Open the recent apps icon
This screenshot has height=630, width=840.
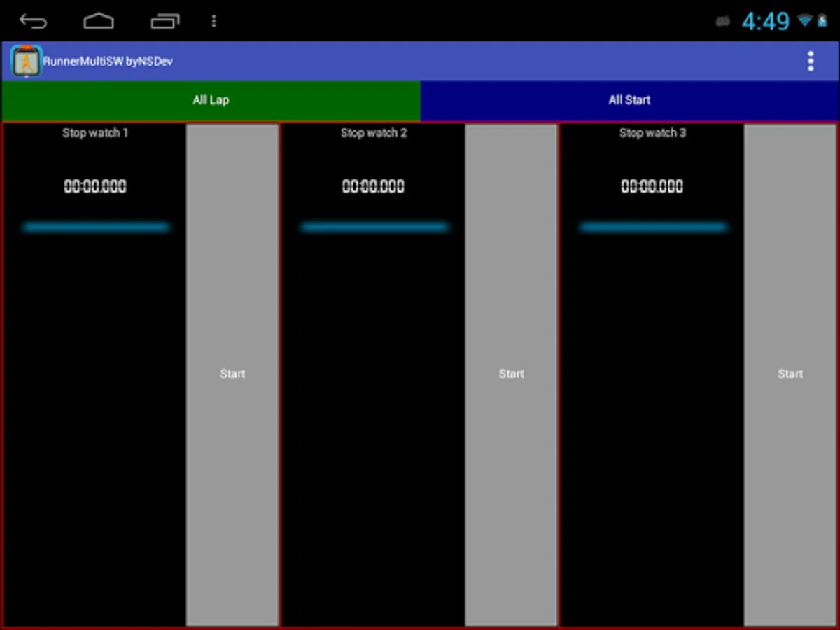point(165,21)
